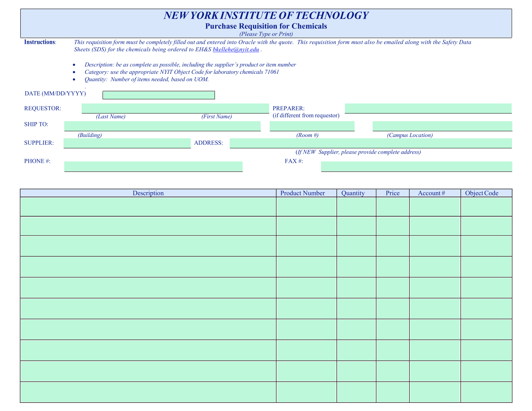
Task: Click the ninth row Account # cell
Action: (435, 371)
